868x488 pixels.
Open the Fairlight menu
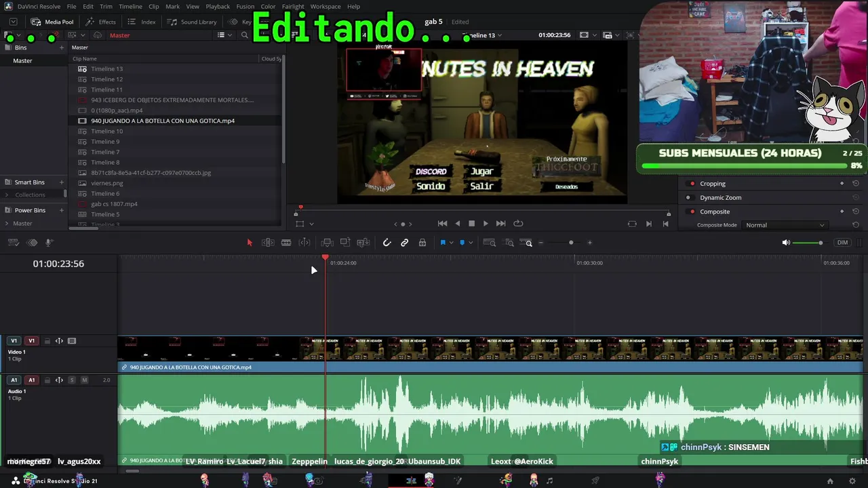click(293, 6)
